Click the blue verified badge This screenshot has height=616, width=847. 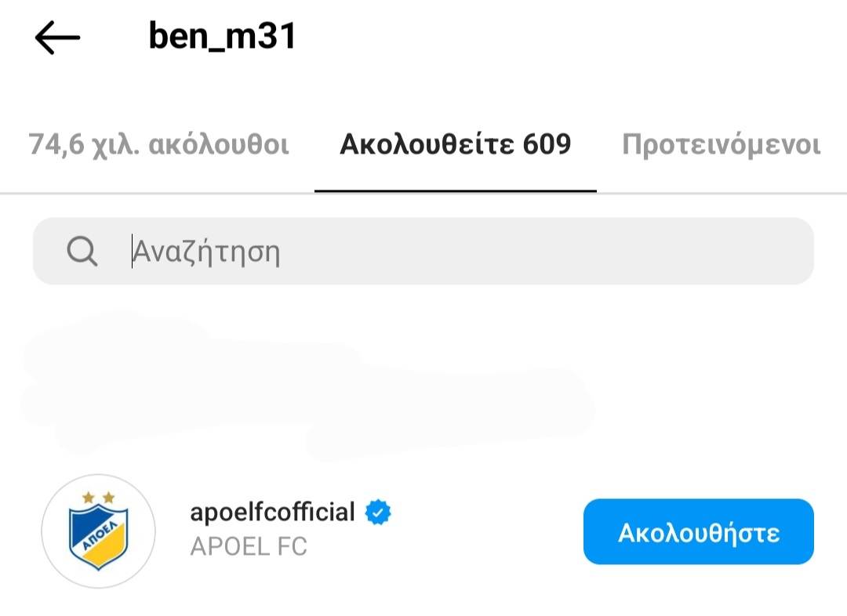pos(379,513)
